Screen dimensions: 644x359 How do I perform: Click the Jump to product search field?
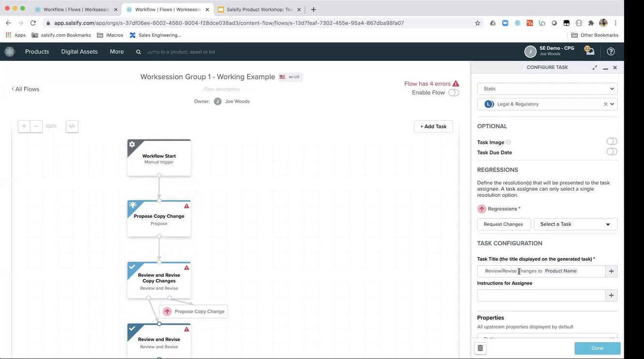click(181, 52)
